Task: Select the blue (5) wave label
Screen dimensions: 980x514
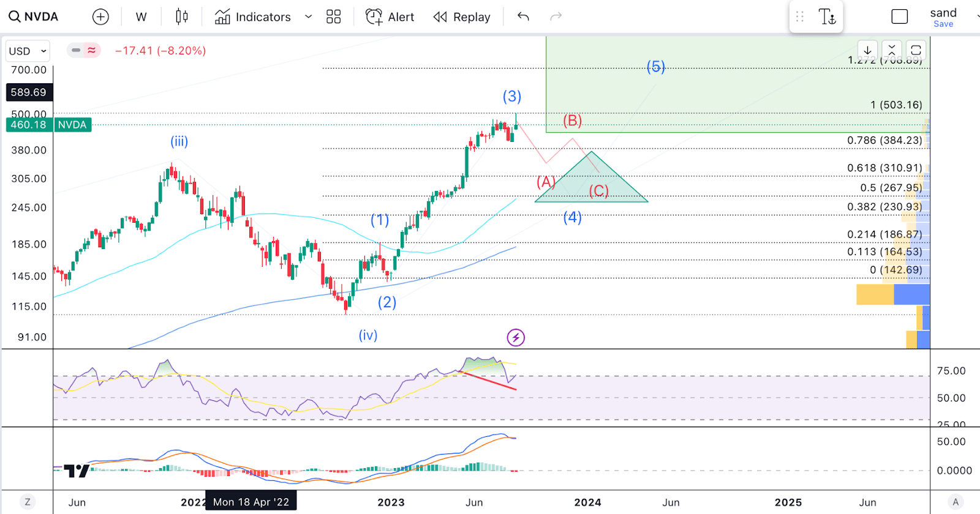Action: 656,66
